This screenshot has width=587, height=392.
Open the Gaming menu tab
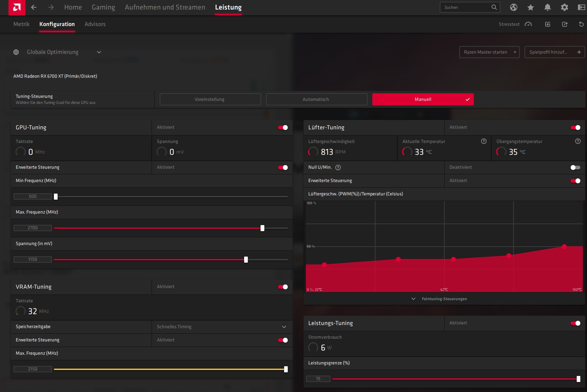(x=103, y=7)
